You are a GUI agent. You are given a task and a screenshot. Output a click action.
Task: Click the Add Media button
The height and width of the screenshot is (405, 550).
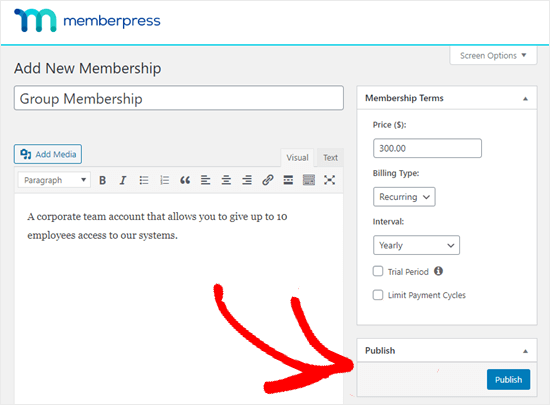pyautogui.click(x=48, y=154)
